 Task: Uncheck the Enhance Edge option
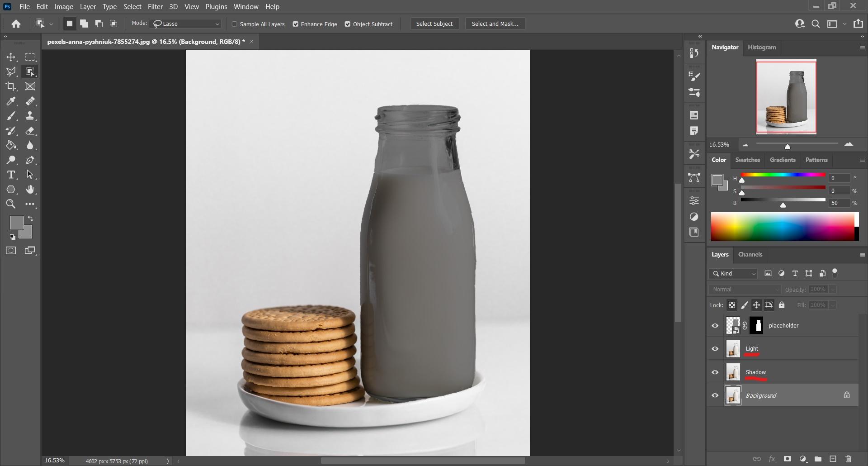tap(296, 24)
